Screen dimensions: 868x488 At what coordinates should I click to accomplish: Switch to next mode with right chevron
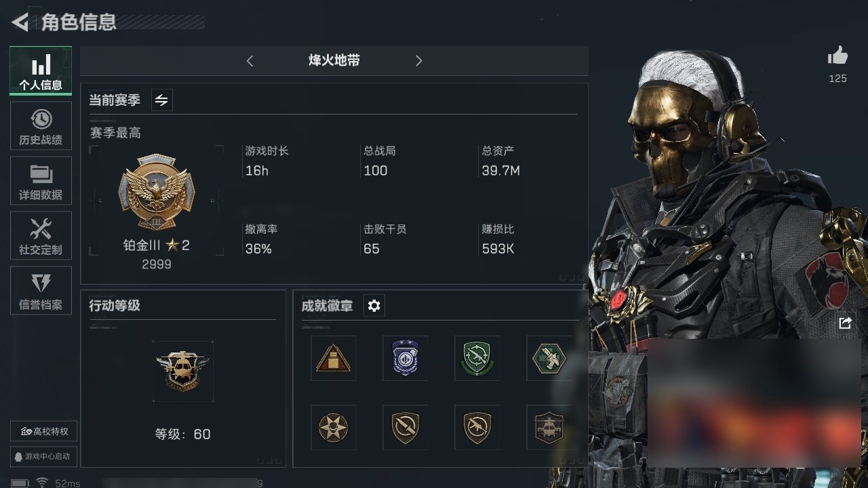tap(418, 61)
